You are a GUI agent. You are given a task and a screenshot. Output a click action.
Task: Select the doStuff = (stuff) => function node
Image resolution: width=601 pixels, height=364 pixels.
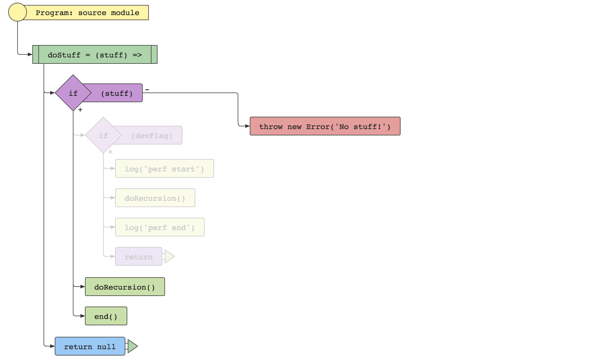(x=95, y=55)
